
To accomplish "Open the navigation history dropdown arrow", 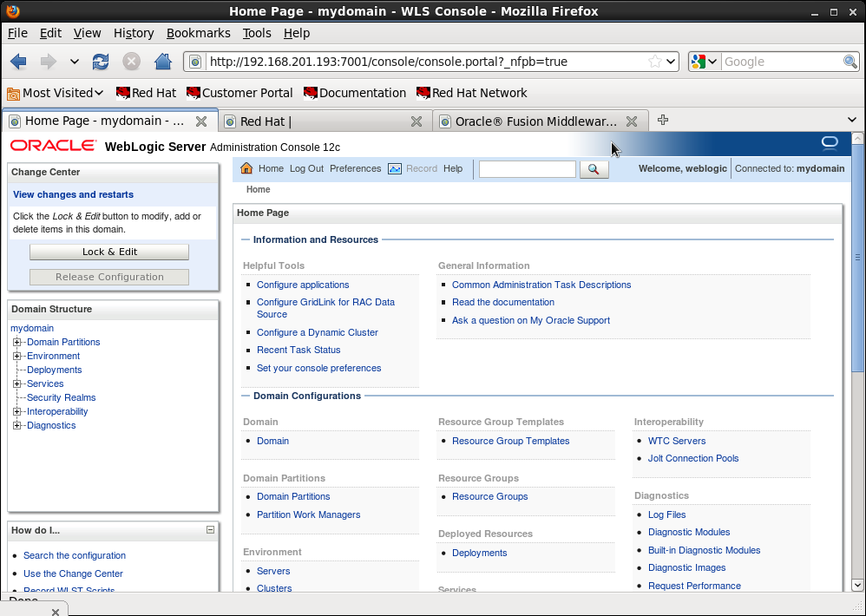I will tap(75, 62).
